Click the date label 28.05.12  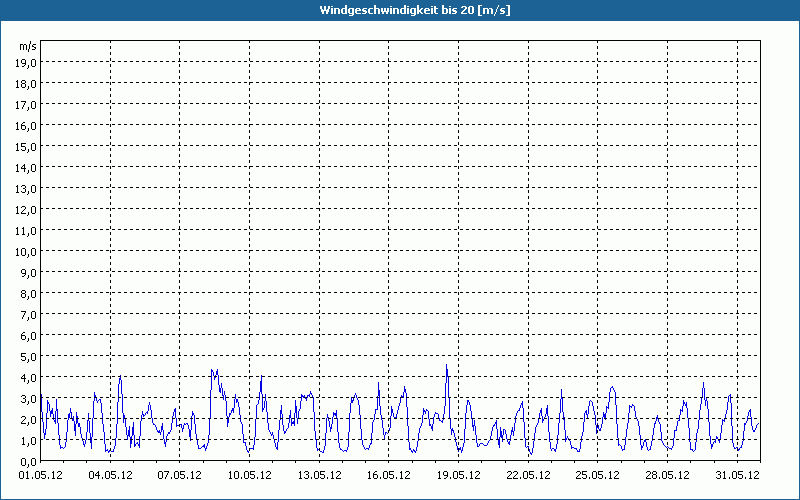pyautogui.click(x=667, y=476)
